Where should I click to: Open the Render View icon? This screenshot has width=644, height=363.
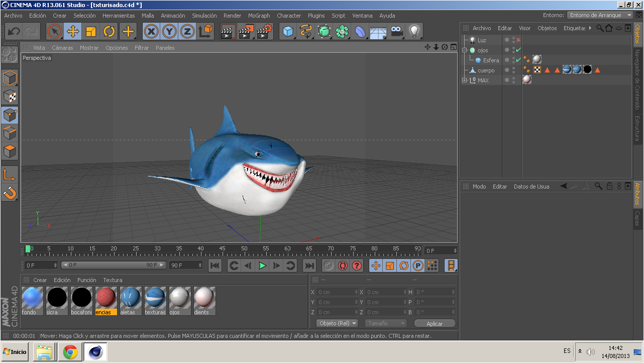coord(228,31)
